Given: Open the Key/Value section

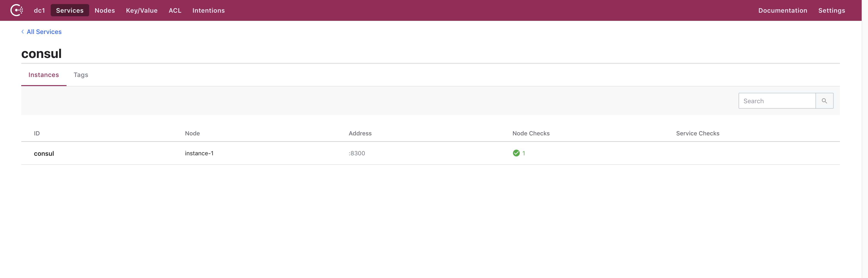Looking at the screenshot, I should tap(141, 10).
